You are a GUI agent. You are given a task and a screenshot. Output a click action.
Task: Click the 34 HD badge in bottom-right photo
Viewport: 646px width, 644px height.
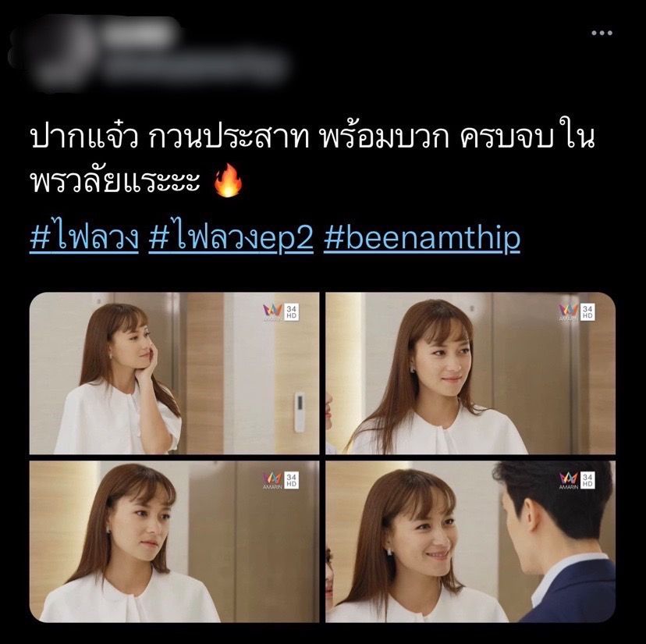[x=587, y=480]
